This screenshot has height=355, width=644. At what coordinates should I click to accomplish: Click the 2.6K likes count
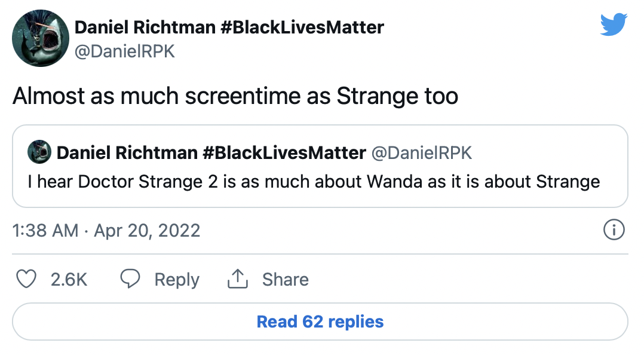(69, 279)
